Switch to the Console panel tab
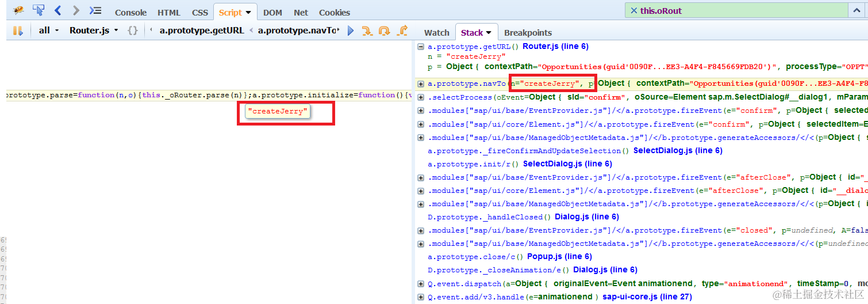Screen dimensions: 868x304 130,12
